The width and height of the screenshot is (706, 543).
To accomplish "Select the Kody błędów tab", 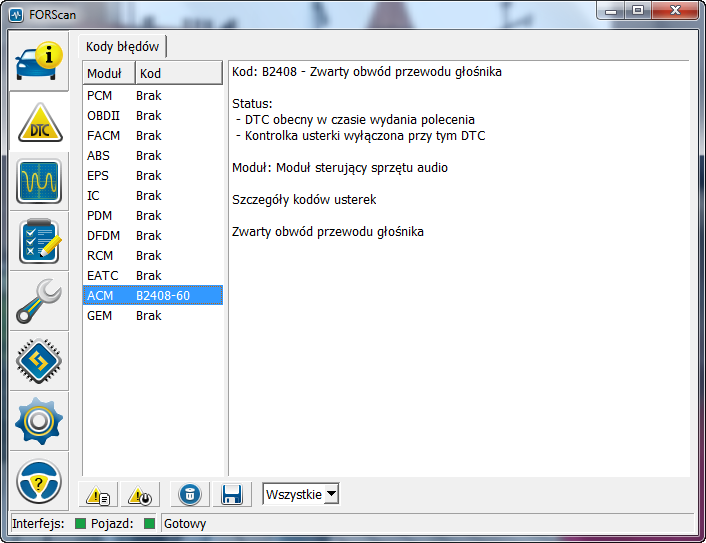I will click(122, 46).
